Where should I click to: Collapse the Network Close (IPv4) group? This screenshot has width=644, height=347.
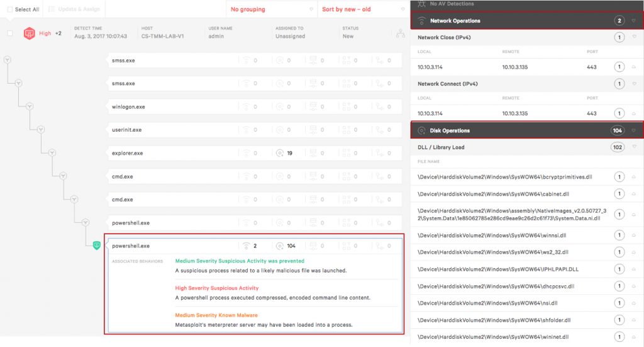coord(634,37)
